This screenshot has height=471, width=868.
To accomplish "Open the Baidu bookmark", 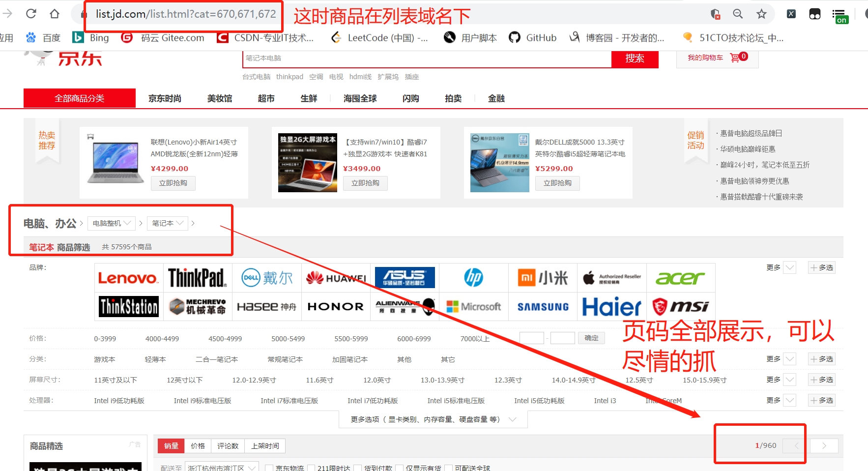I will click(x=43, y=38).
